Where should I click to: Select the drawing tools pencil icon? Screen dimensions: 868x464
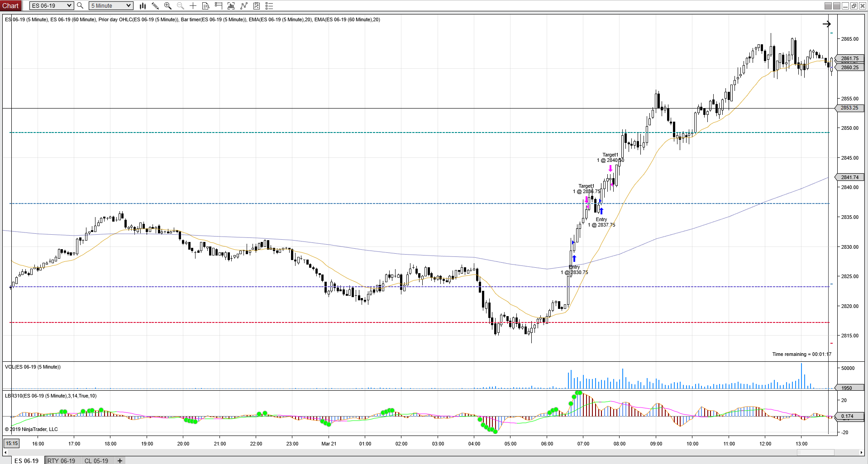pyautogui.click(x=155, y=5)
